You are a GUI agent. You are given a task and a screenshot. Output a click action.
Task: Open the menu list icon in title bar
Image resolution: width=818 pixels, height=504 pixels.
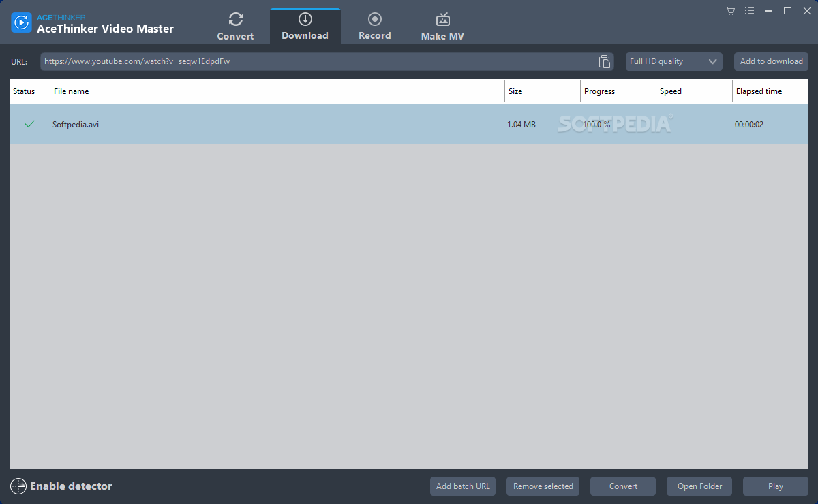coord(750,10)
